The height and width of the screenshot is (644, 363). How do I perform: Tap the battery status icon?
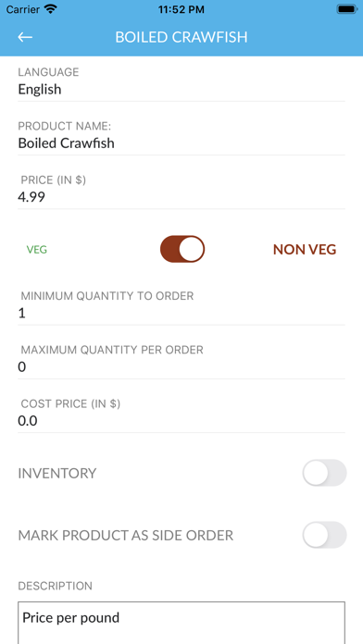click(347, 9)
